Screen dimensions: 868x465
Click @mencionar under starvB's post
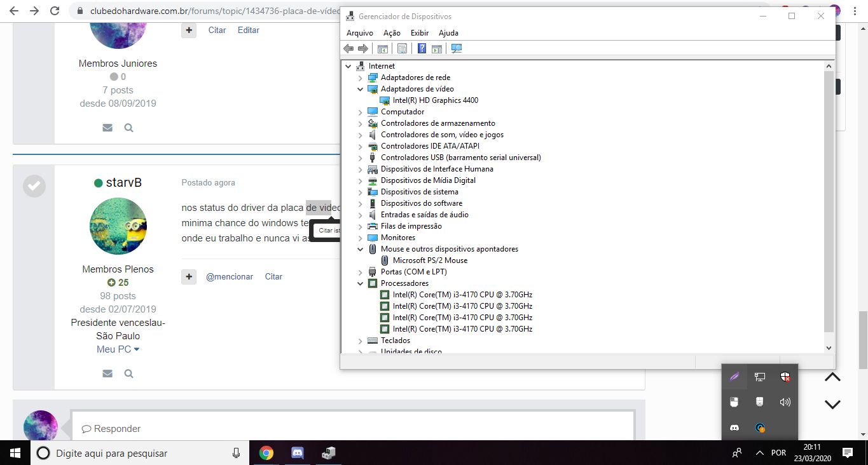[x=230, y=276]
